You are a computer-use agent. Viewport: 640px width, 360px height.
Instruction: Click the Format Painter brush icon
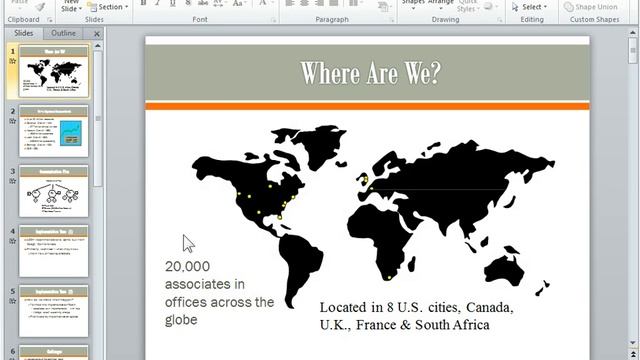click(40, 6)
